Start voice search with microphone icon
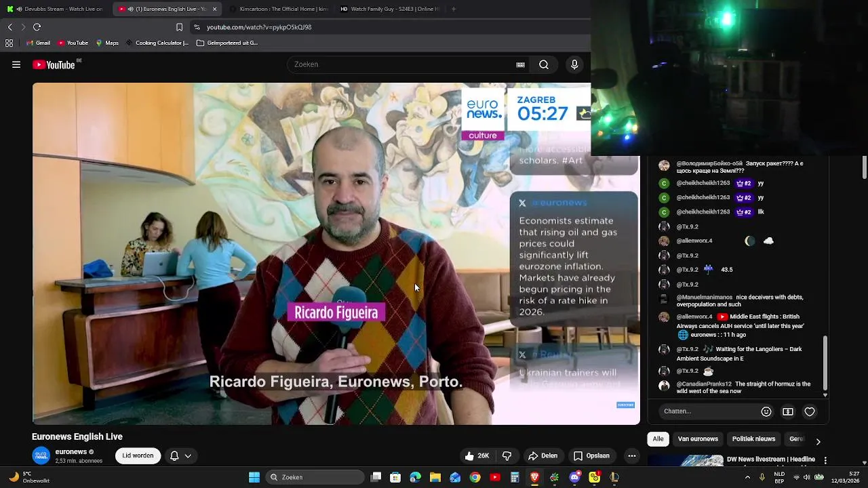This screenshot has width=868, height=488. coord(574,65)
